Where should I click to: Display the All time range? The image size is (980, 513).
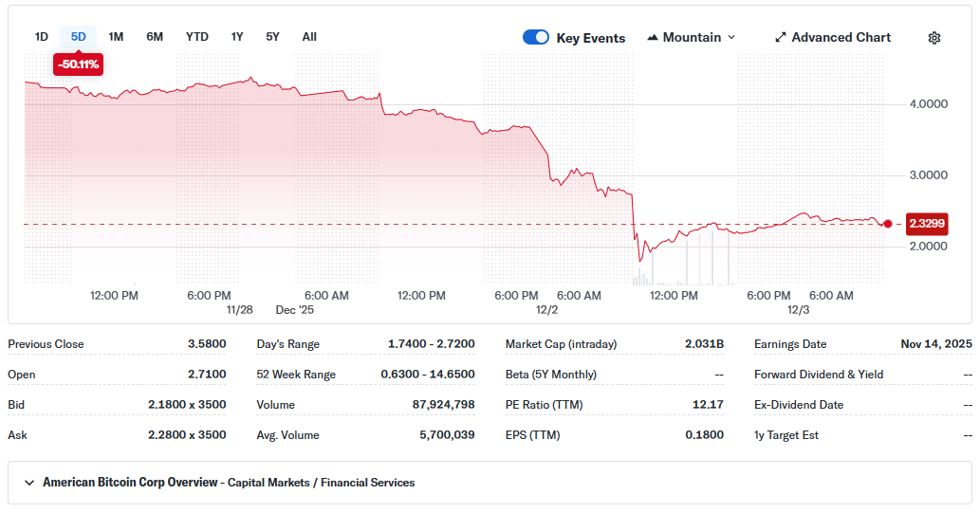[x=309, y=37]
